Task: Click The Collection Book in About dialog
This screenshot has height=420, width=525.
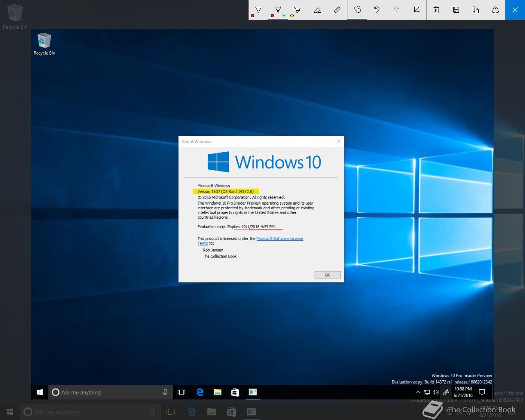Action: 220,256
